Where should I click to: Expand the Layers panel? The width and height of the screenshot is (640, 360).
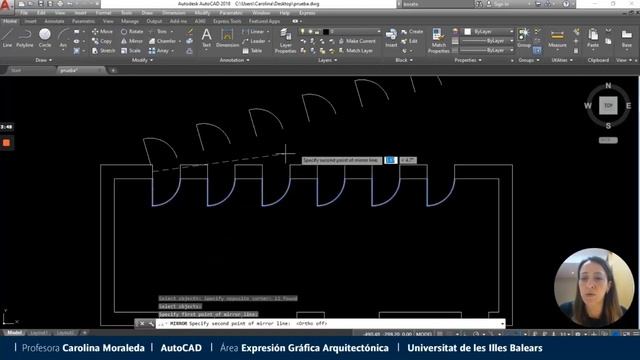click(x=327, y=60)
